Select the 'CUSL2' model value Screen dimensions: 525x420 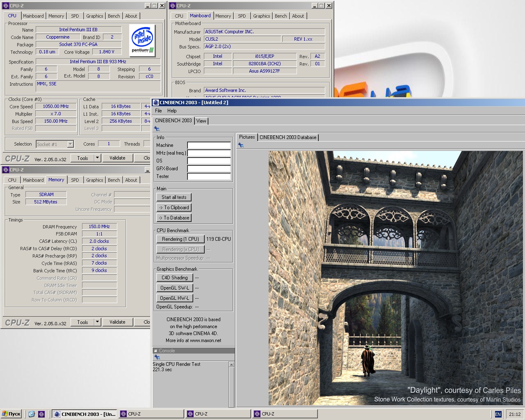[x=242, y=39]
